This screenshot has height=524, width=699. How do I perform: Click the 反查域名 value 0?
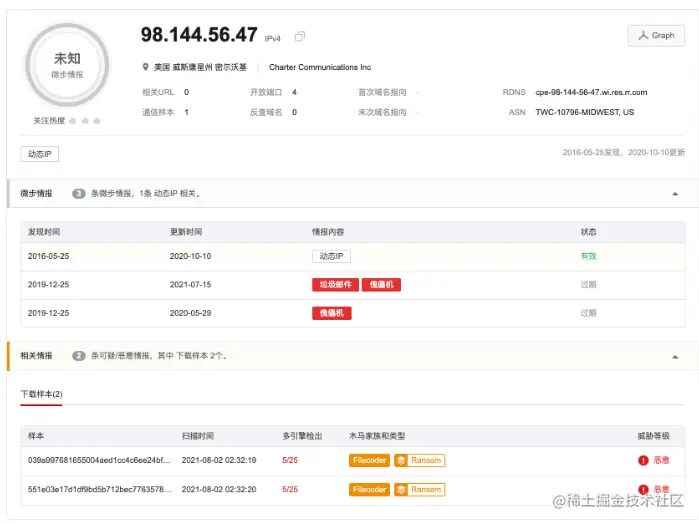(294, 112)
